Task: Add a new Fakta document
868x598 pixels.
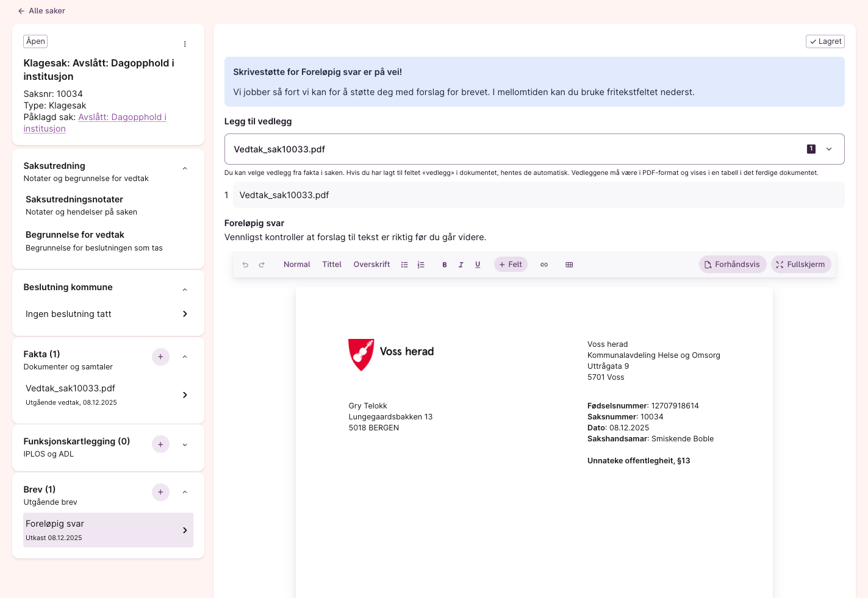Action: click(x=160, y=357)
